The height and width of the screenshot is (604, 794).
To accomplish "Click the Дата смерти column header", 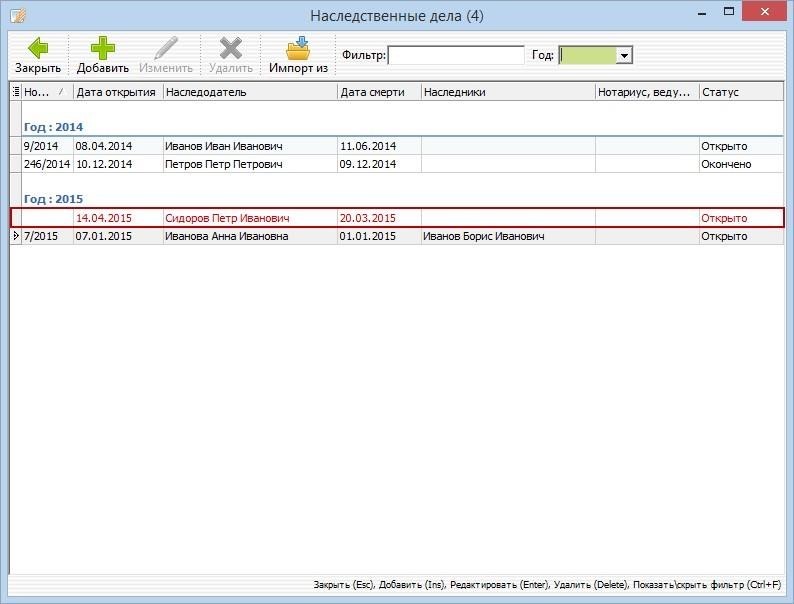I will [377, 92].
